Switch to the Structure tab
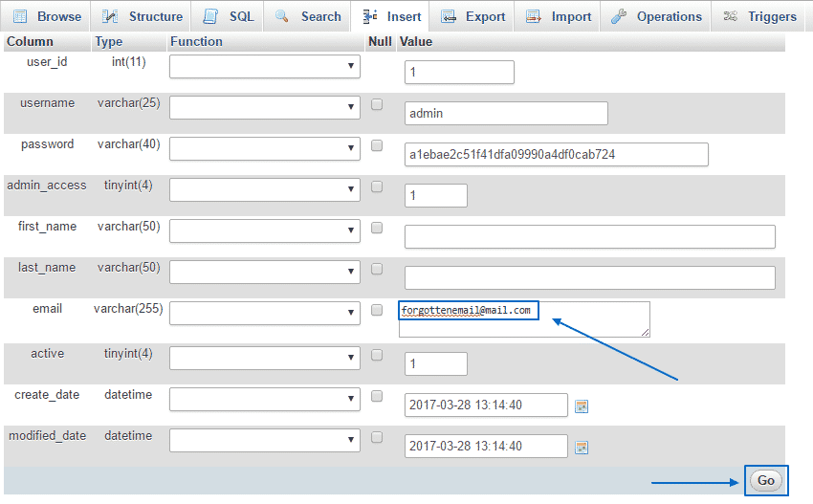 [141, 16]
